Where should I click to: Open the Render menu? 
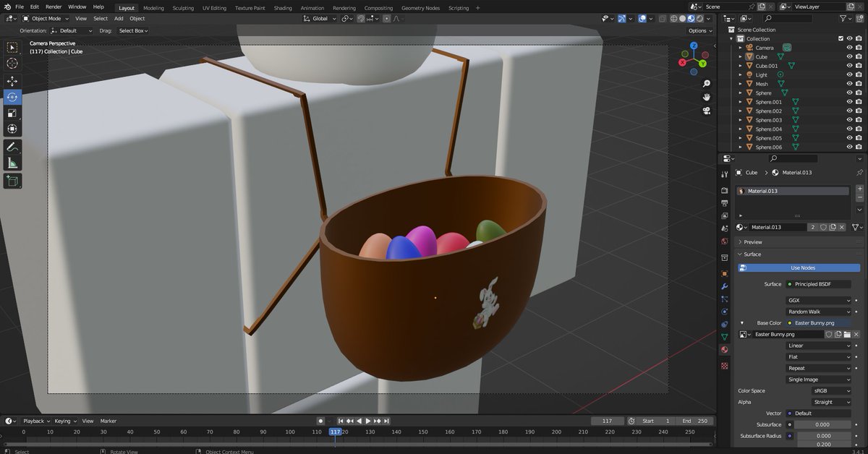pos(54,7)
